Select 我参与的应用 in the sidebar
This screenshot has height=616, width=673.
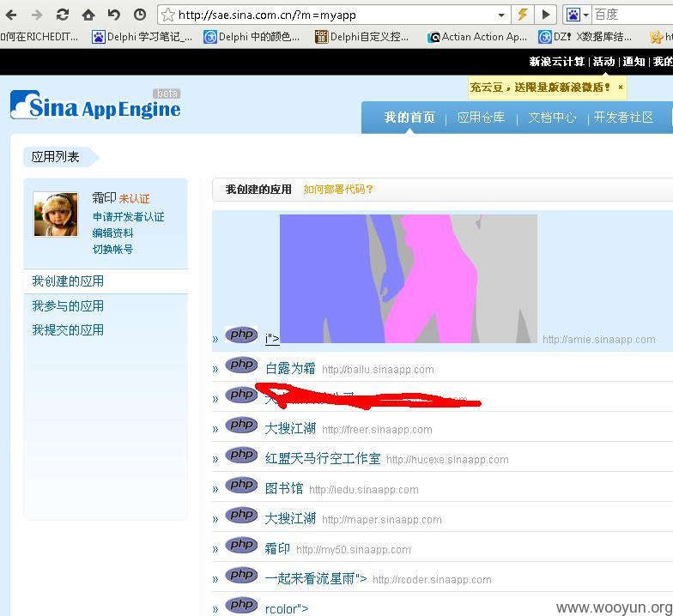point(68,305)
